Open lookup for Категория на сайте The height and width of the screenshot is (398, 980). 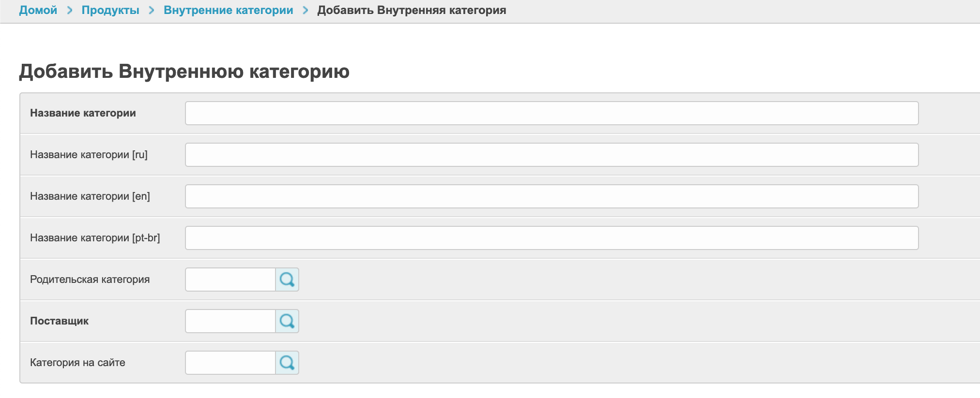click(x=287, y=363)
